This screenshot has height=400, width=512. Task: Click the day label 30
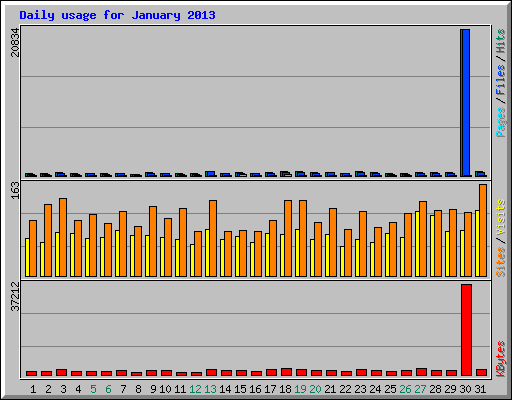pos(465,389)
